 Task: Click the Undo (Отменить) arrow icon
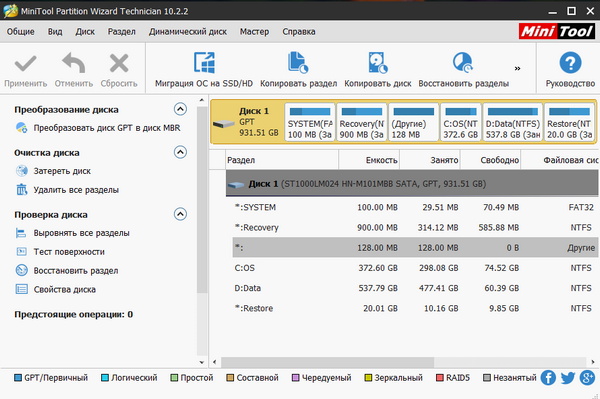73,63
